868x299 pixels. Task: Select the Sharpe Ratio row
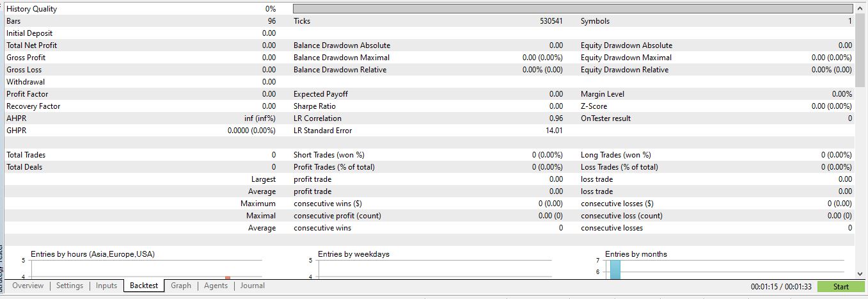(x=429, y=106)
